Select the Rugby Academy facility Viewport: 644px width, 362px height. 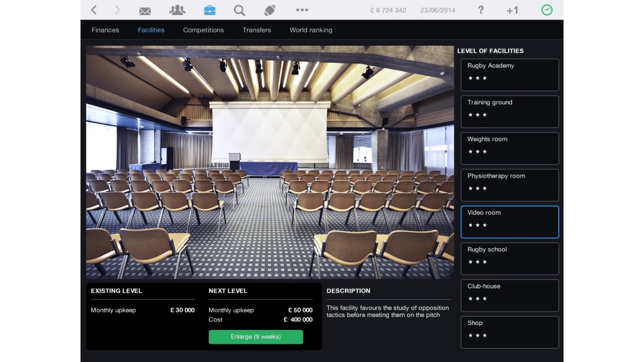[510, 75]
